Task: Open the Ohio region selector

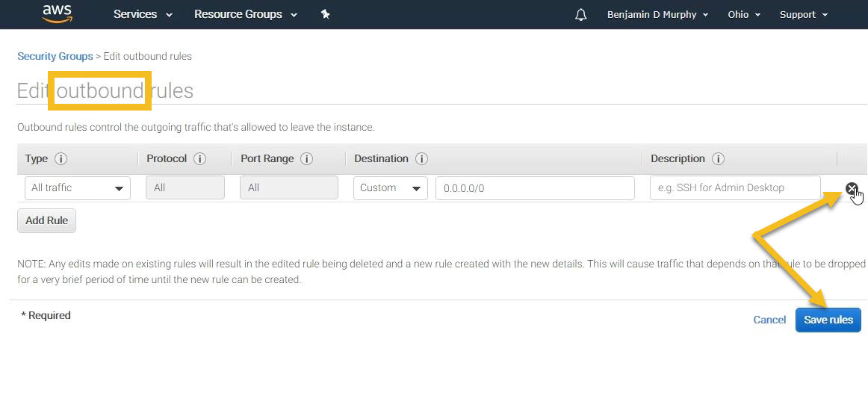Action: click(744, 15)
